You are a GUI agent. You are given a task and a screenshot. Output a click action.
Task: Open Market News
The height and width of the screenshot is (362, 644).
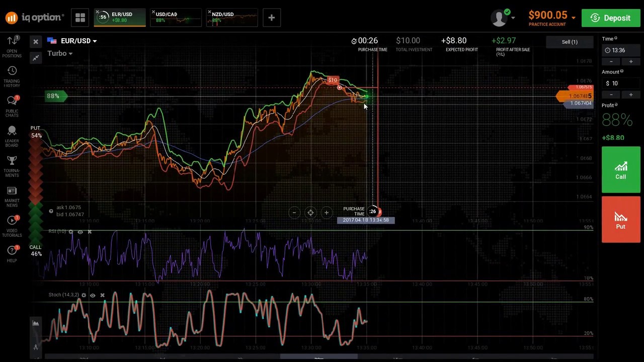click(x=12, y=197)
